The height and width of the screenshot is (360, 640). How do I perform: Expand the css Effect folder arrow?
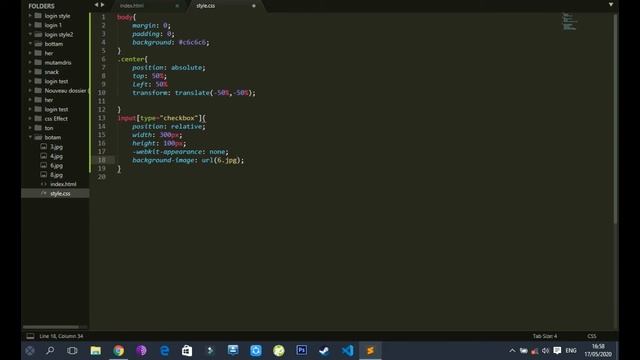pyautogui.click(x=30, y=118)
